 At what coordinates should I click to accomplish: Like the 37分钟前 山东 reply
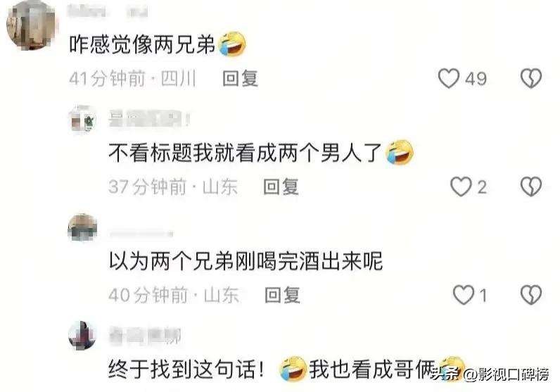(461, 186)
